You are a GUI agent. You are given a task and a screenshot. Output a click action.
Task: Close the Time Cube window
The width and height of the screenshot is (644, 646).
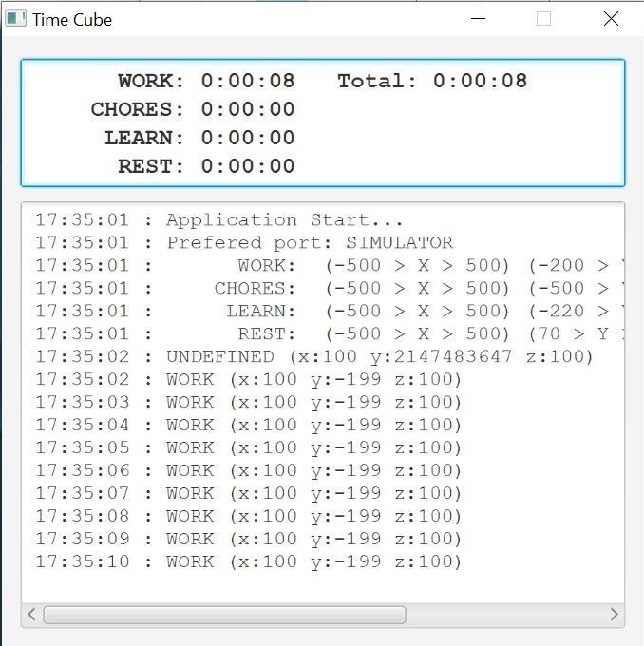tap(611, 19)
